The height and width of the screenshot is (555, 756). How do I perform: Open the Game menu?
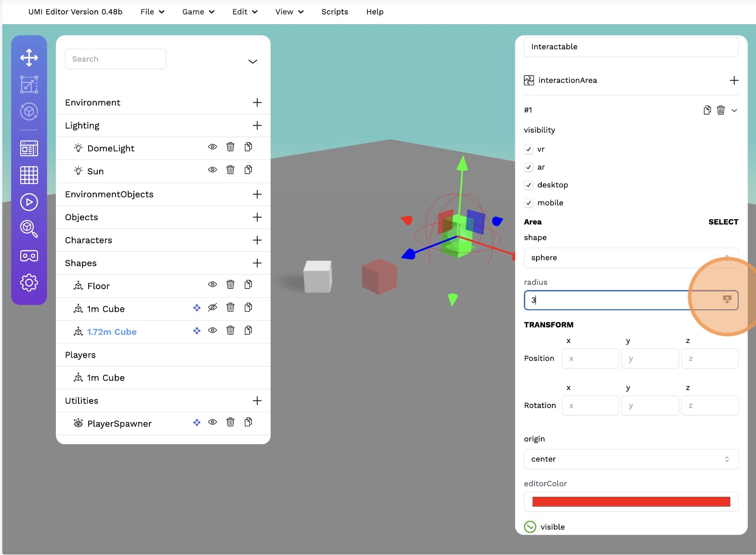click(x=198, y=12)
